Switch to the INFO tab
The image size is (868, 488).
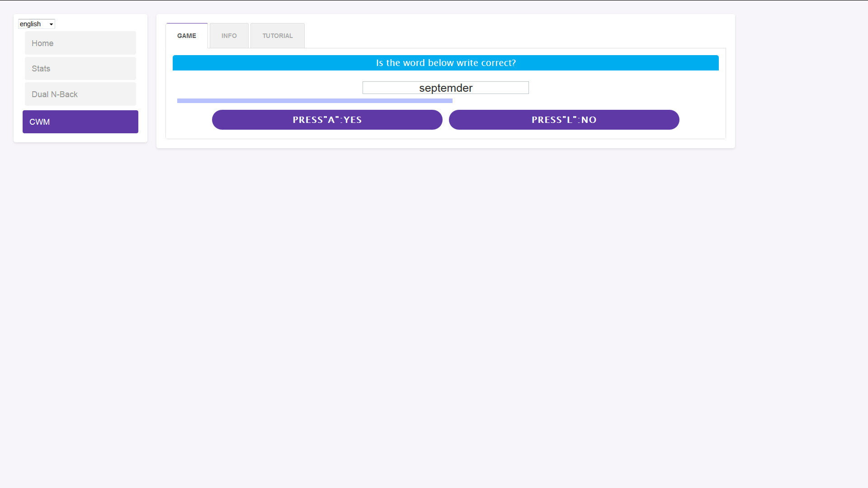(229, 36)
